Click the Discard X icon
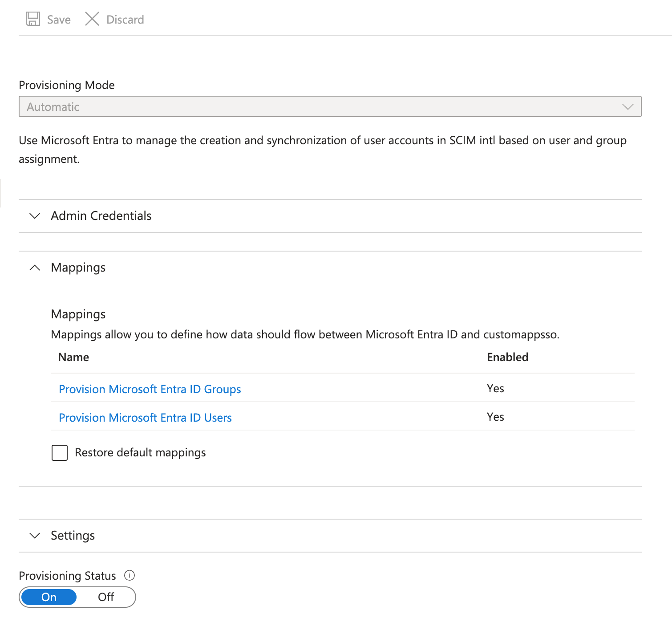The image size is (672, 618). (x=92, y=19)
